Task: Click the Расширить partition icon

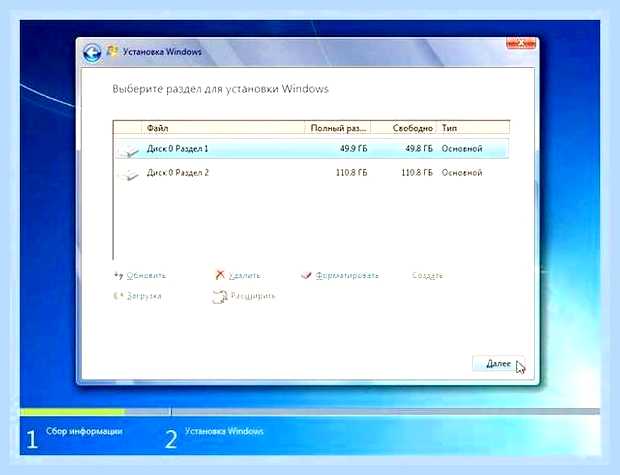Action: pyautogui.click(x=220, y=297)
